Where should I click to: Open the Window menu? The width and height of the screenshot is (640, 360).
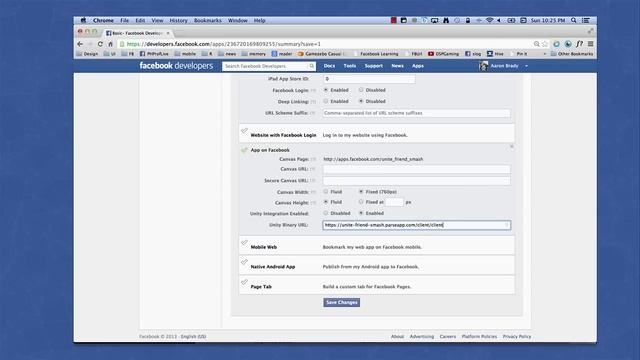click(238, 20)
